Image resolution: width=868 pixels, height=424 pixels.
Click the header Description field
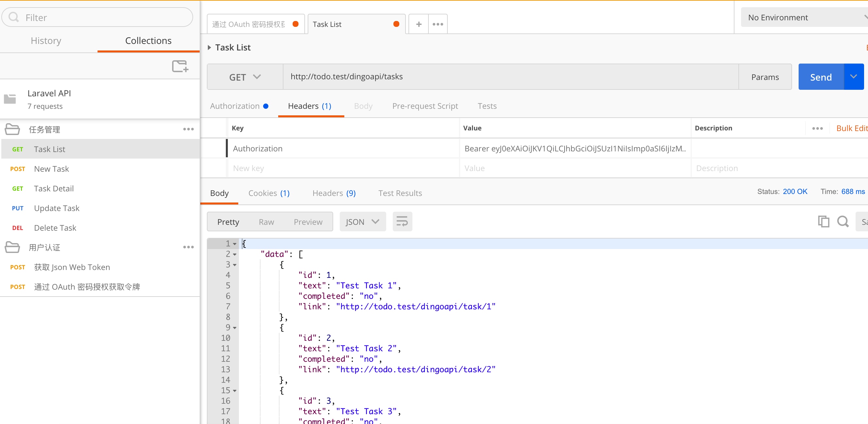pyautogui.click(x=779, y=168)
